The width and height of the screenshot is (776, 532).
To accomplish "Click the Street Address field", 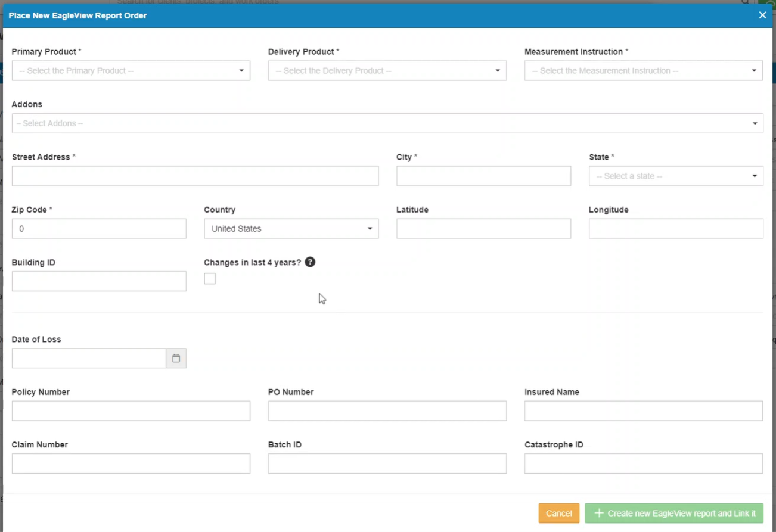I will [x=195, y=176].
